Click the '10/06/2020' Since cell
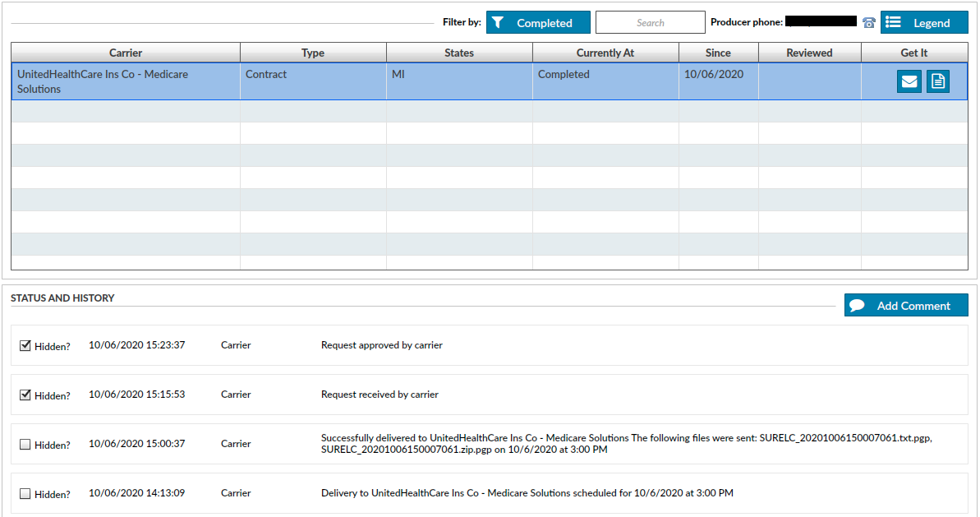Screen dimensions: 980x517 tap(719, 81)
